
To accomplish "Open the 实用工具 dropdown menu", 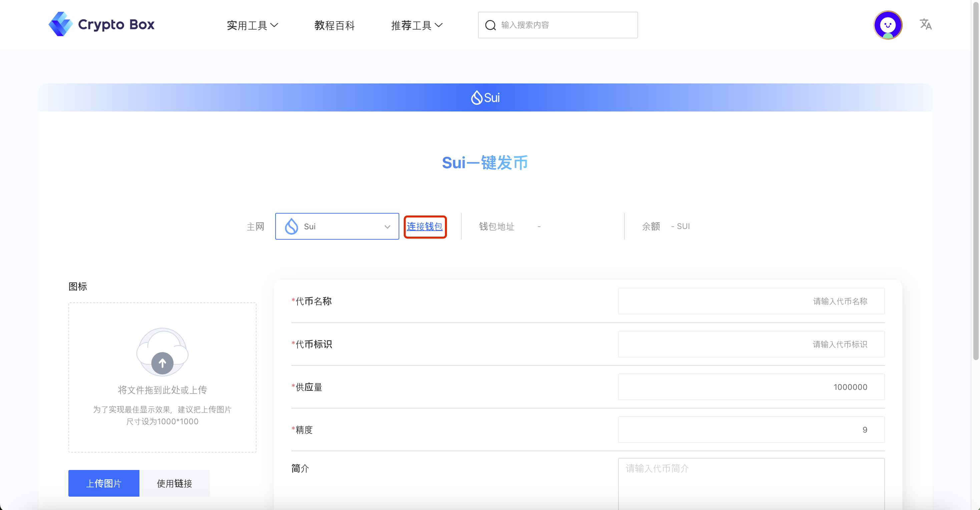I will [252, 25].
